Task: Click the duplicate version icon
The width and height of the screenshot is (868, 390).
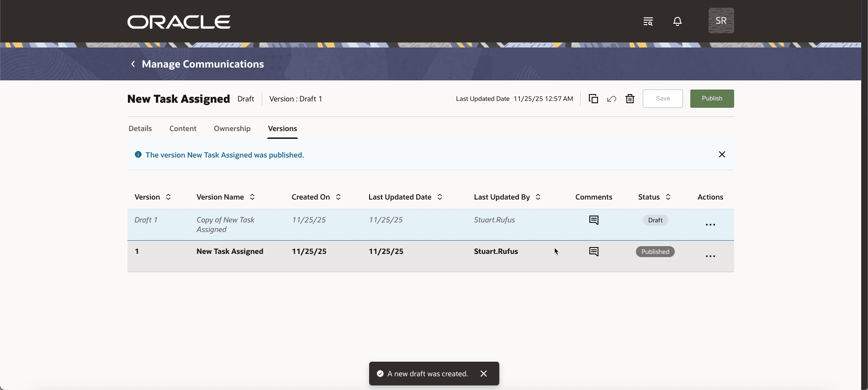Action: coord(593,99)
